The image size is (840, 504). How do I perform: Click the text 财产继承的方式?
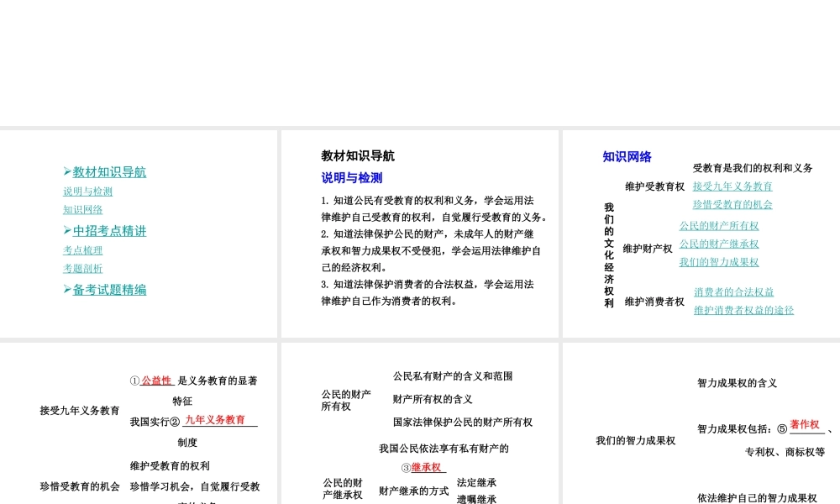(x=413, y=491)
